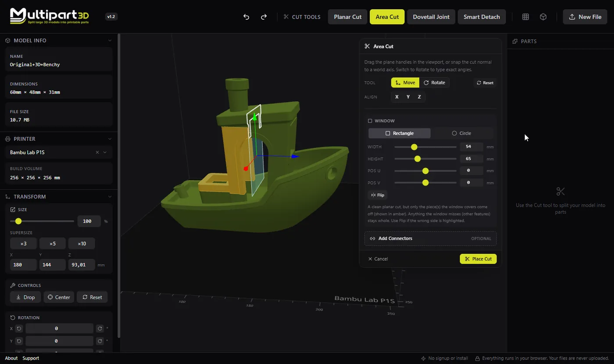
Task: Select the Planar Cut tool
Action: [348, 17]
